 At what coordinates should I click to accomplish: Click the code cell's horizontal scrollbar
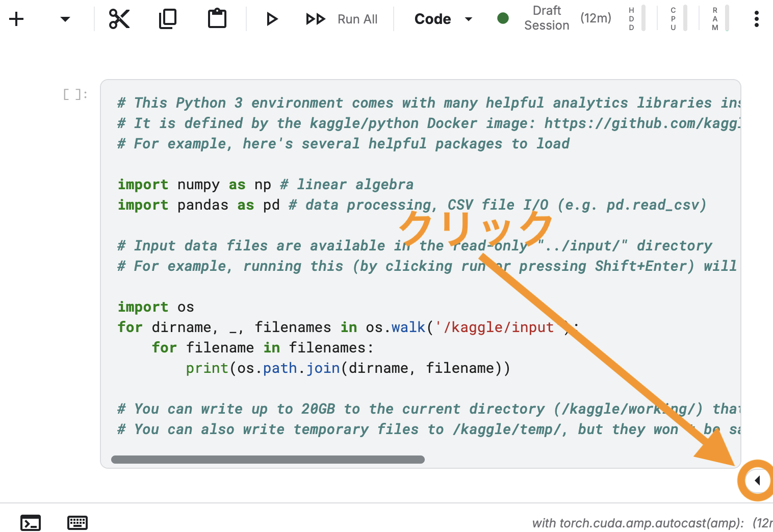268,460
